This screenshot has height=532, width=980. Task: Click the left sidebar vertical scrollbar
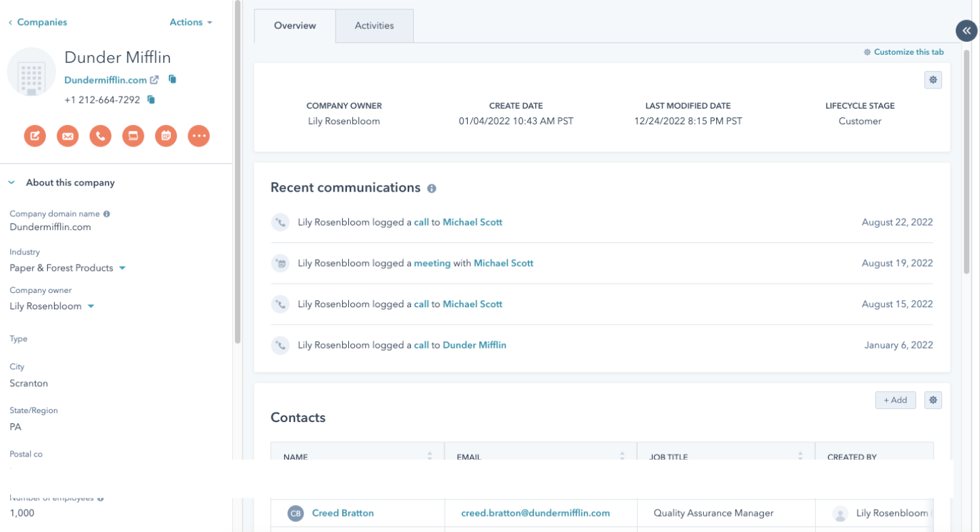(x=237, y=172)
